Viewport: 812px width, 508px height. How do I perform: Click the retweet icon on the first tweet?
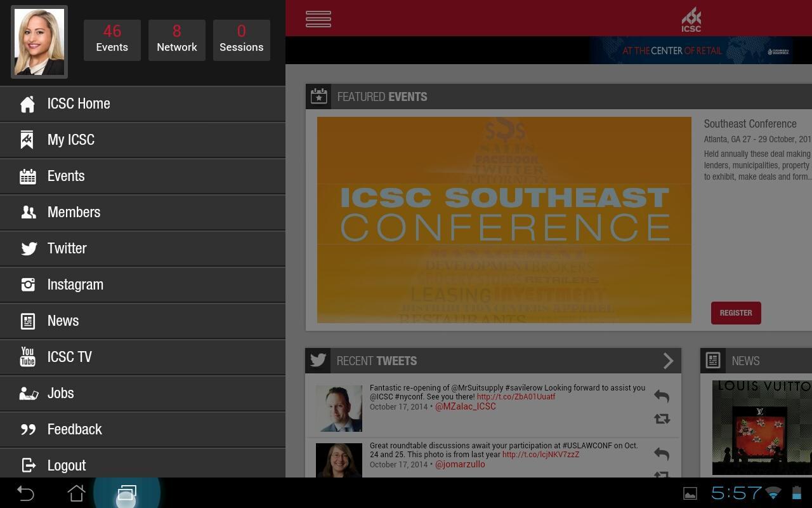pyautogui.click(x=661, y=418)
